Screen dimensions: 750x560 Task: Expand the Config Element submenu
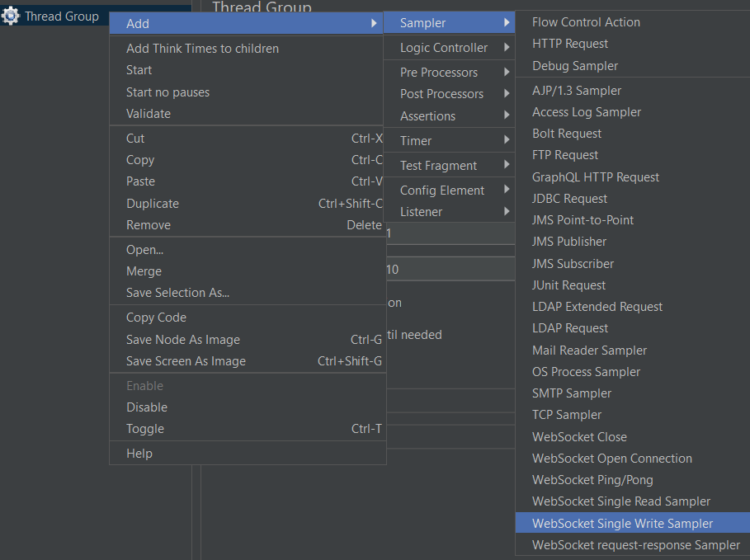pos(442,191)
